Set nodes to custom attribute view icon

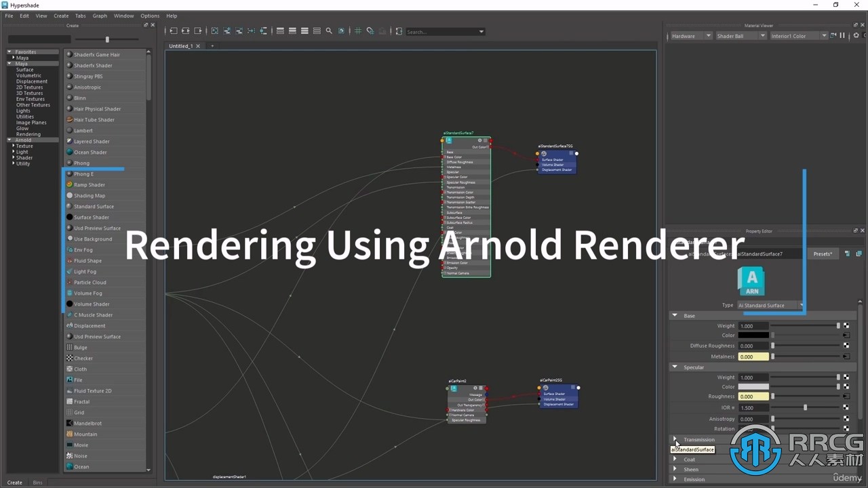(x=317, y=31)
